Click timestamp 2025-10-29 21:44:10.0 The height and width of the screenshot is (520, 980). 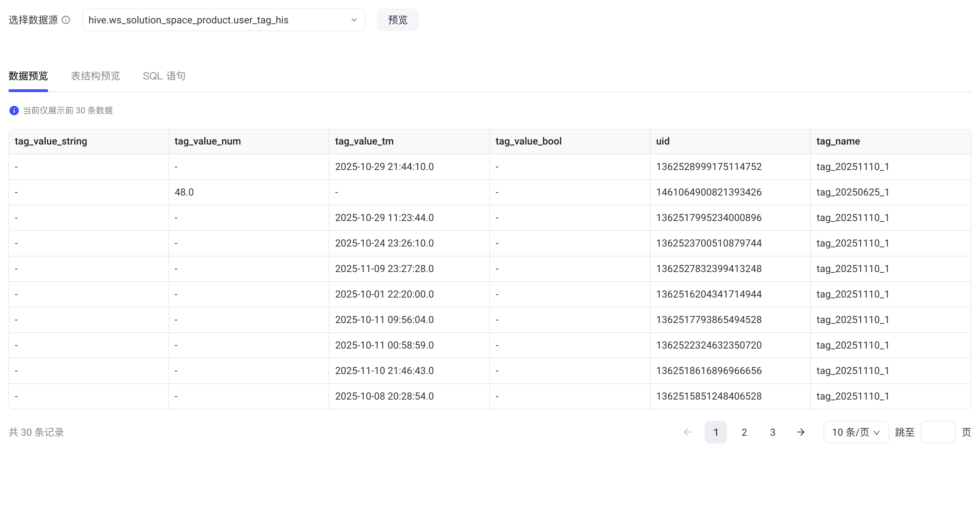click(384, 167)
